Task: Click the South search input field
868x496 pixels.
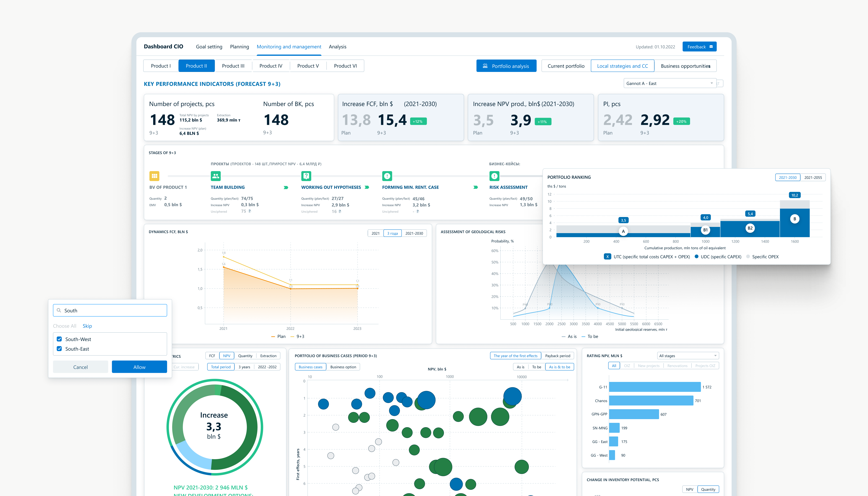Action: coord(110,310)
